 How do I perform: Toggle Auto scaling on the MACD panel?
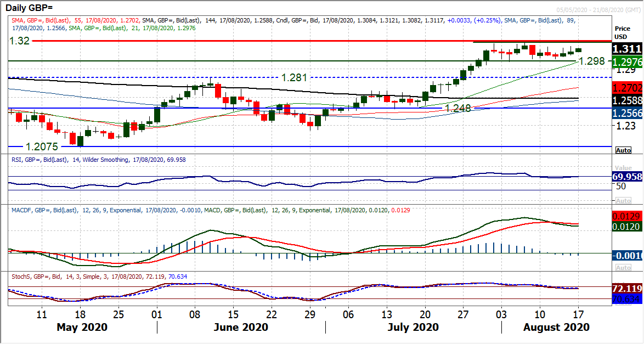pyautogui.click(x=623, y=267)
